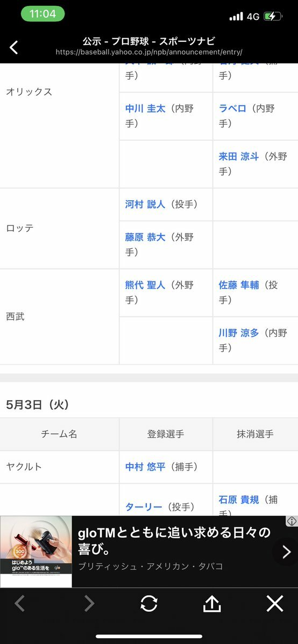Open player 来田 涼斗 link
The height and width of the screenshot is (644, 298).
pyautogui.click(x=239, y=156)
